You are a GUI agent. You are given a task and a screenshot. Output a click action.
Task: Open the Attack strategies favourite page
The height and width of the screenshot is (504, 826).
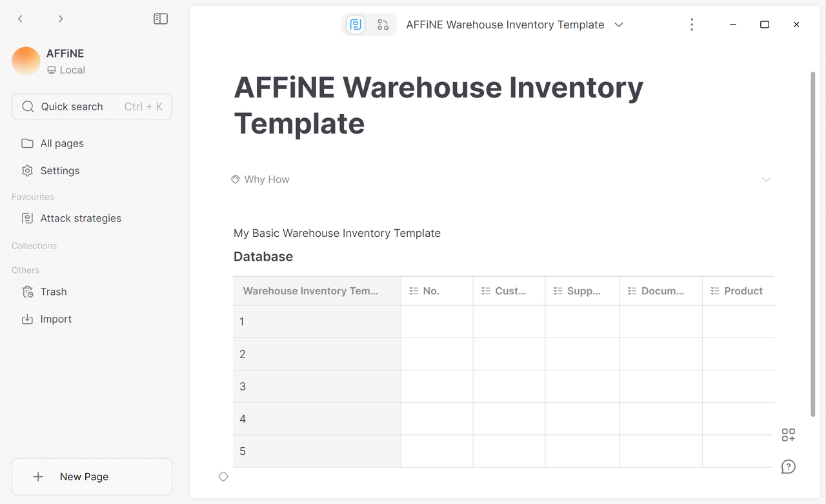click(x=92, y=218)
